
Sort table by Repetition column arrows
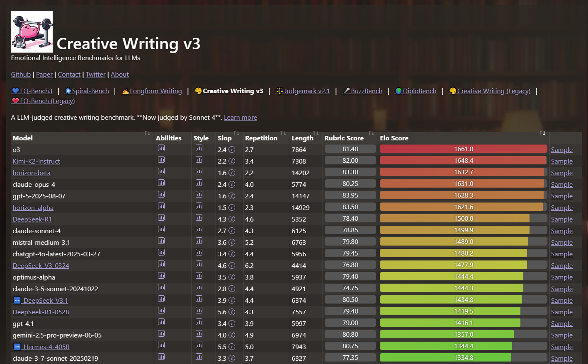tap(283, 133)
